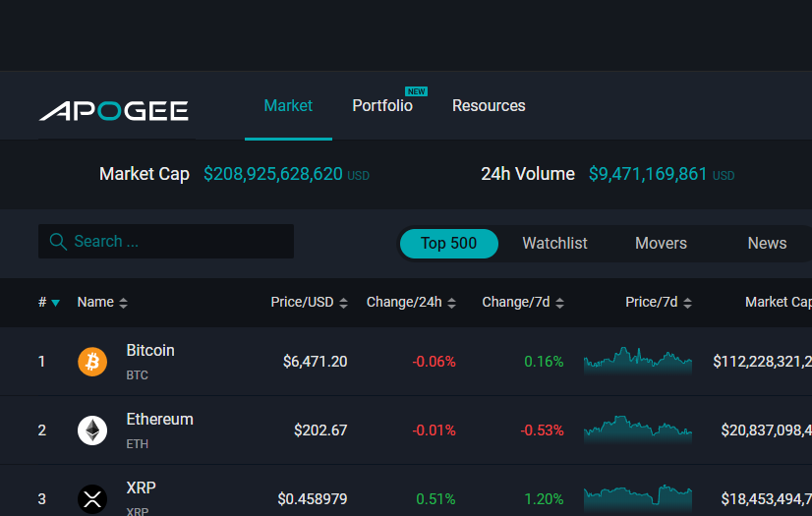Click the Bitcoin name link
The image size is (812, 516).
tap(150, 350)
